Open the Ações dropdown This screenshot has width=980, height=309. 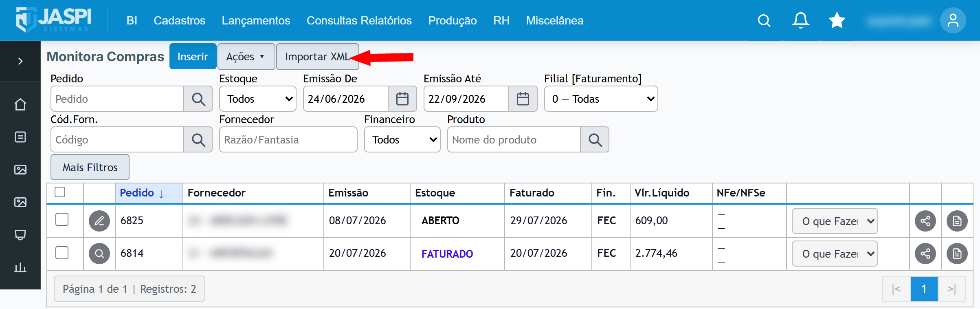[x=246, y=57]
